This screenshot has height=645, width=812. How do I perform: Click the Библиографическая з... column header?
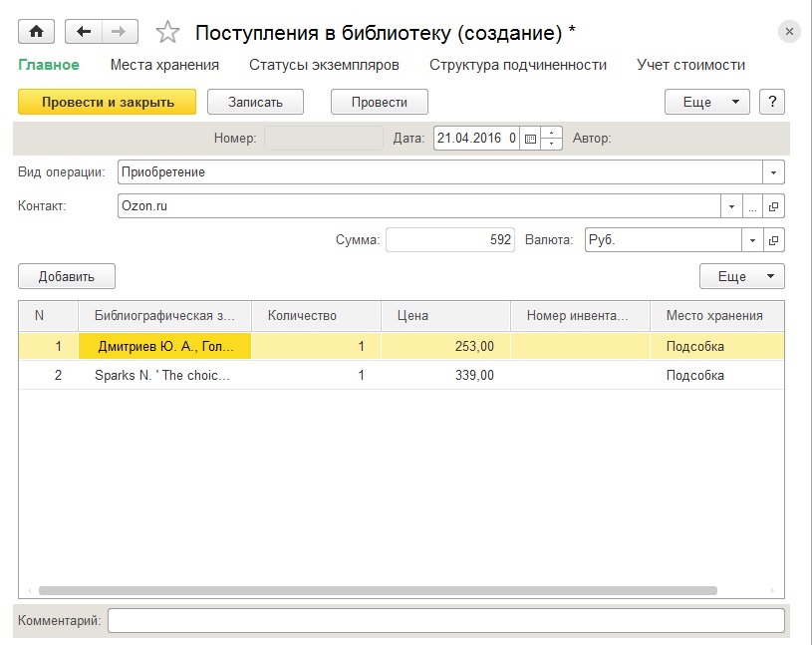coord(164,315)
